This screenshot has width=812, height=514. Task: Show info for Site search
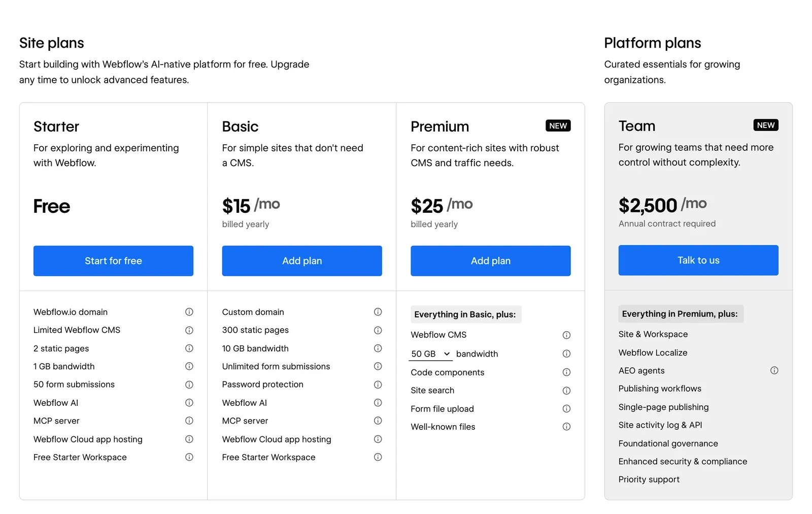[x=567, y=391]
